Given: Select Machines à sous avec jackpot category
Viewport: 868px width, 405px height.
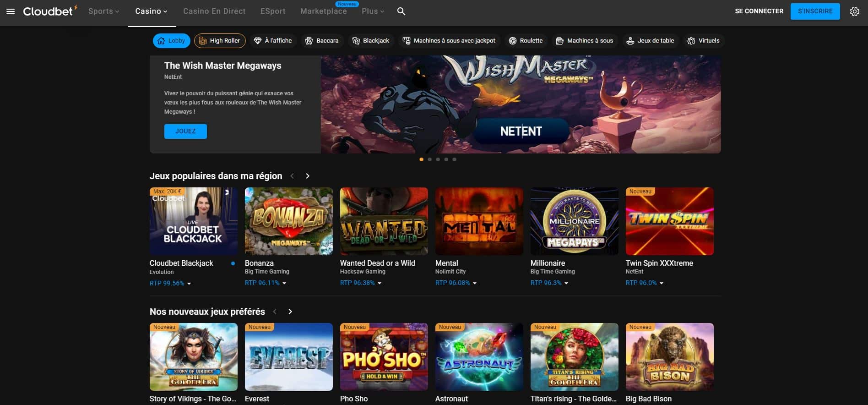Looking at the screenshot, I should point(449,41).
